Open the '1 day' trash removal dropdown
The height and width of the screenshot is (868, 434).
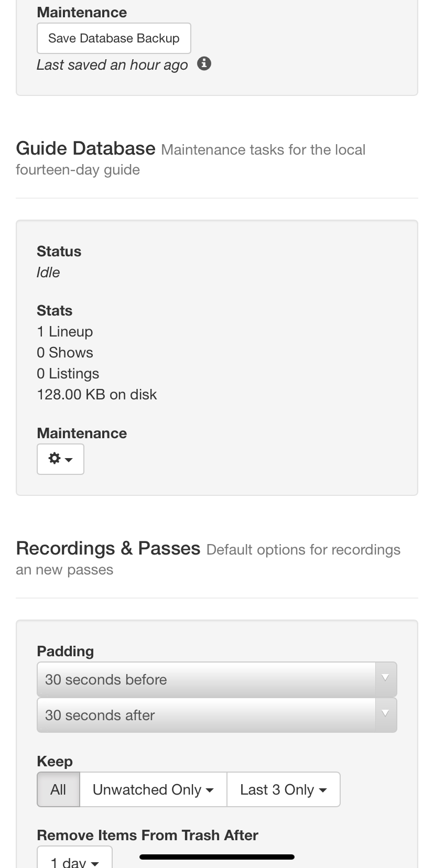pyautogui.click(x=74, y=860)
